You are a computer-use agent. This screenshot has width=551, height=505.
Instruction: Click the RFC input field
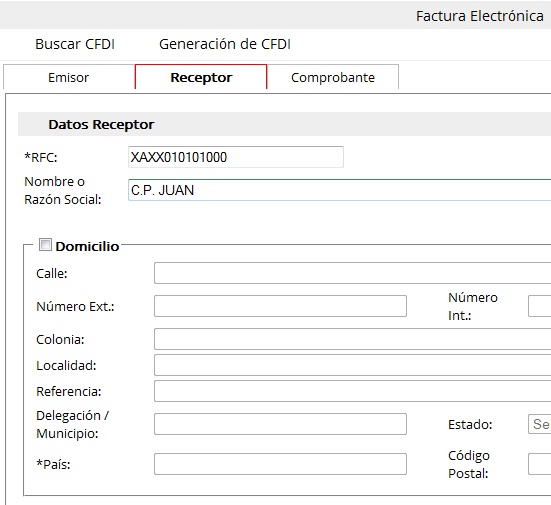tap(236, 157)
